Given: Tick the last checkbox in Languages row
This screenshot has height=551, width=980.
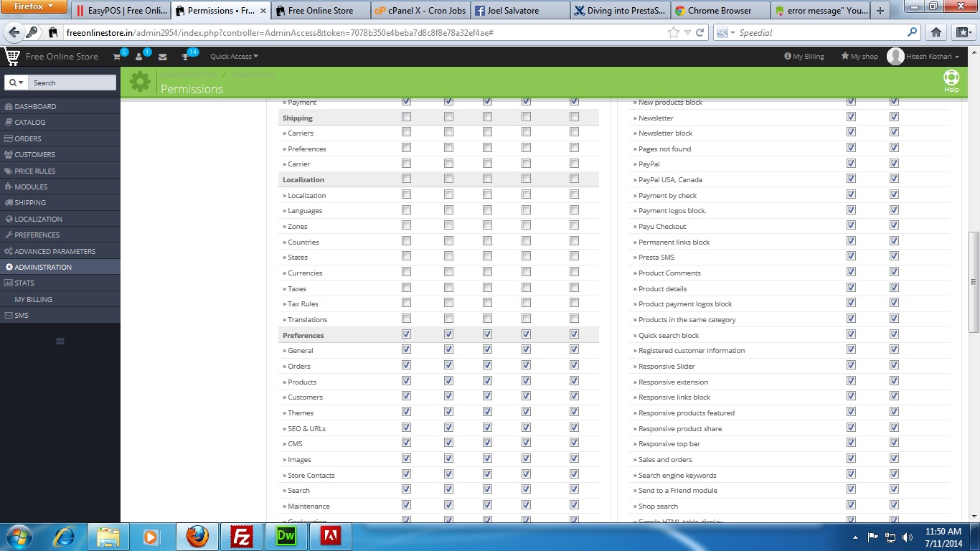Looking at the screenshot, I should 574,209.
